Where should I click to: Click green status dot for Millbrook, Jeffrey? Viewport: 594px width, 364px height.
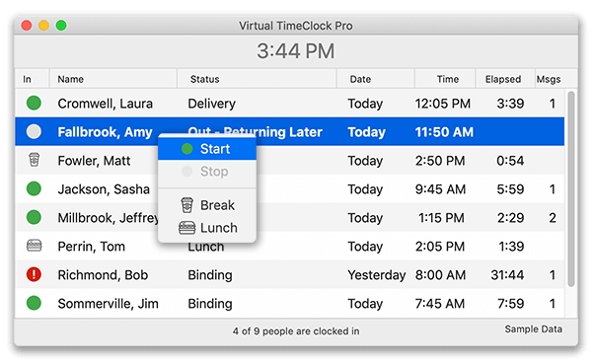tap(34, 217)
